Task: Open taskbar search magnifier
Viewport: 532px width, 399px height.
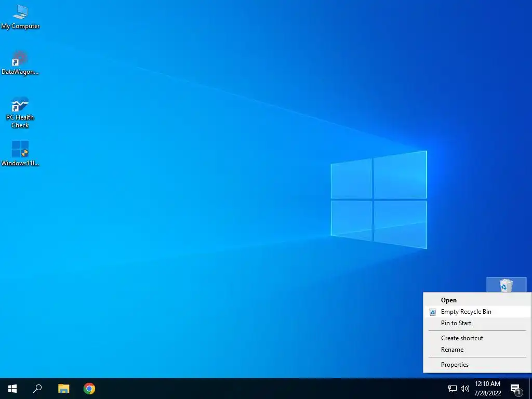Action: point(37,389)
